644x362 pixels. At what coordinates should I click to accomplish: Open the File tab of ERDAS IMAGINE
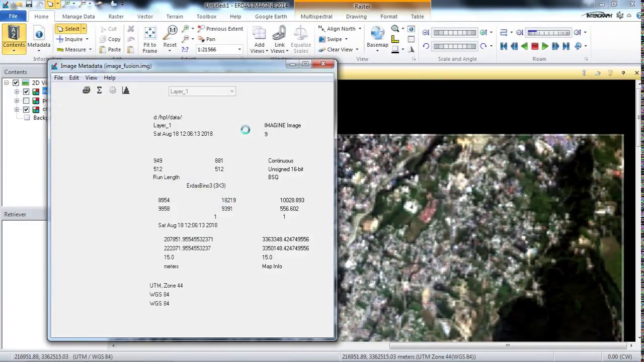(x=13, y=16)
